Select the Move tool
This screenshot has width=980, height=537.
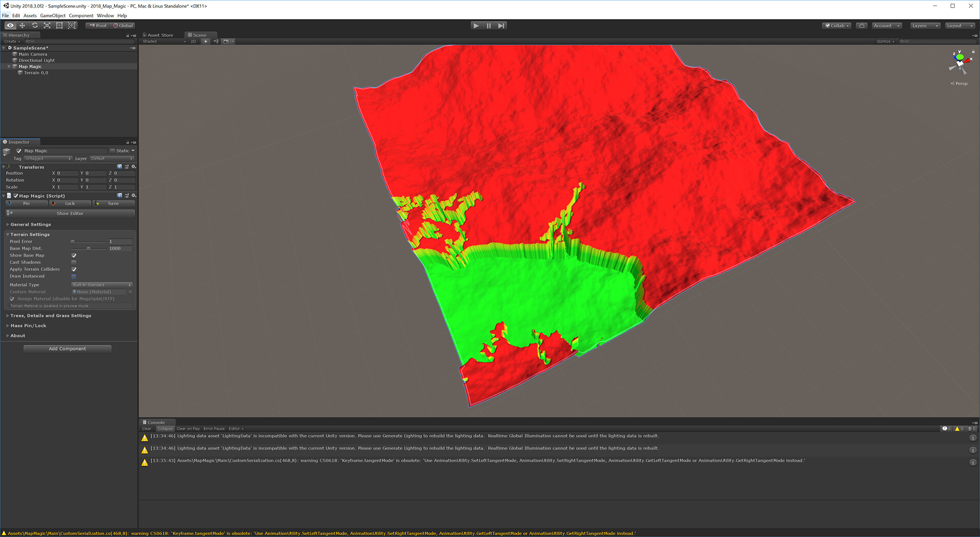(x=22, y=26)
